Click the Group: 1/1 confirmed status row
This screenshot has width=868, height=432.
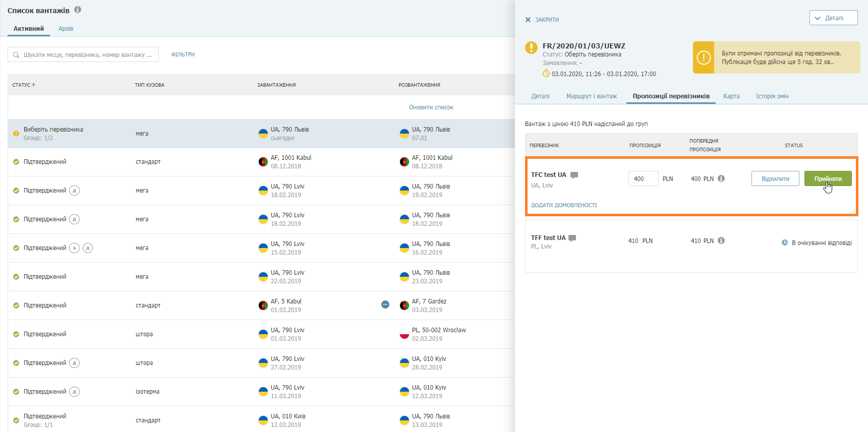[x=45, y=420]
